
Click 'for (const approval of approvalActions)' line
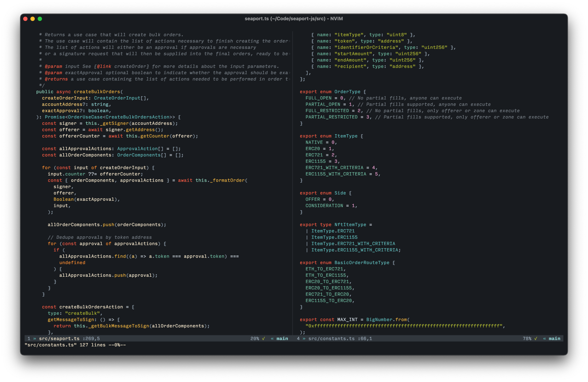click(x=107, y=244)
